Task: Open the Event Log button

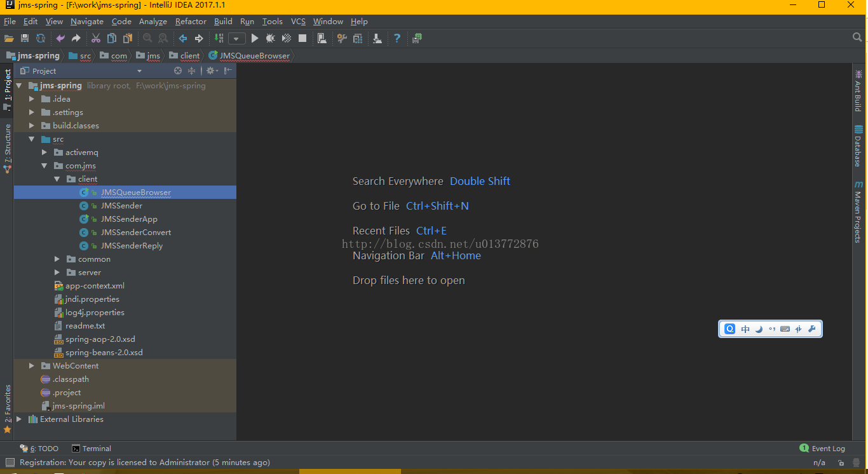Action: 822,449
